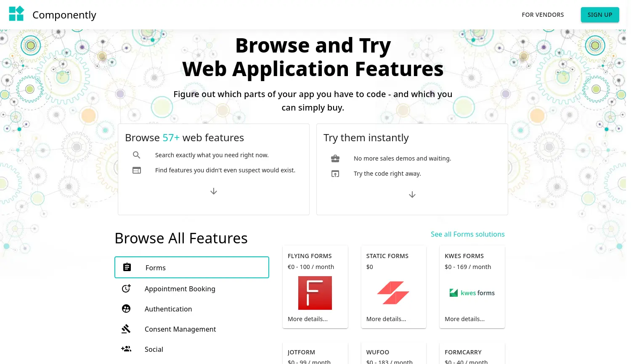
Task: Click the gavel icon for Consent Management
Action: [x=126, y=329]
